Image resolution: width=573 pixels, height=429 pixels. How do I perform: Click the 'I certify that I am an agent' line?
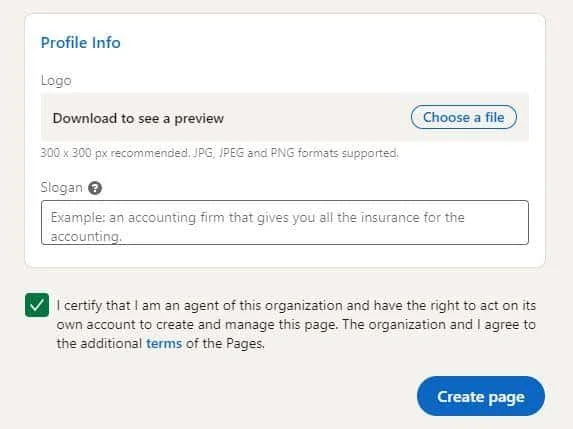coord(296,305)
